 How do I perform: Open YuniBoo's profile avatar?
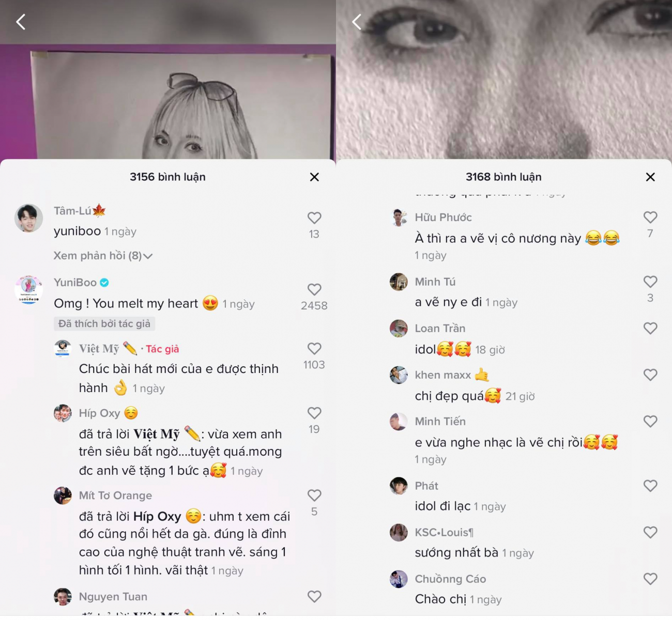29,289
